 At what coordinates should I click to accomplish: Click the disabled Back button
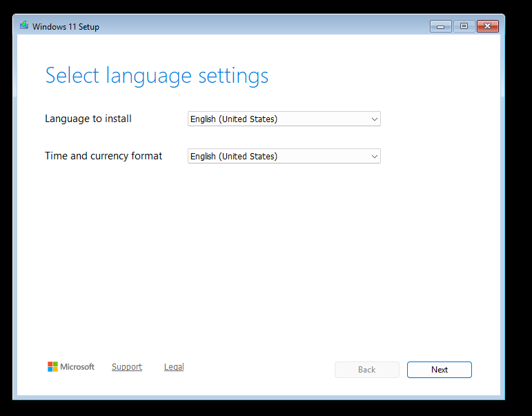click(367, 370)
